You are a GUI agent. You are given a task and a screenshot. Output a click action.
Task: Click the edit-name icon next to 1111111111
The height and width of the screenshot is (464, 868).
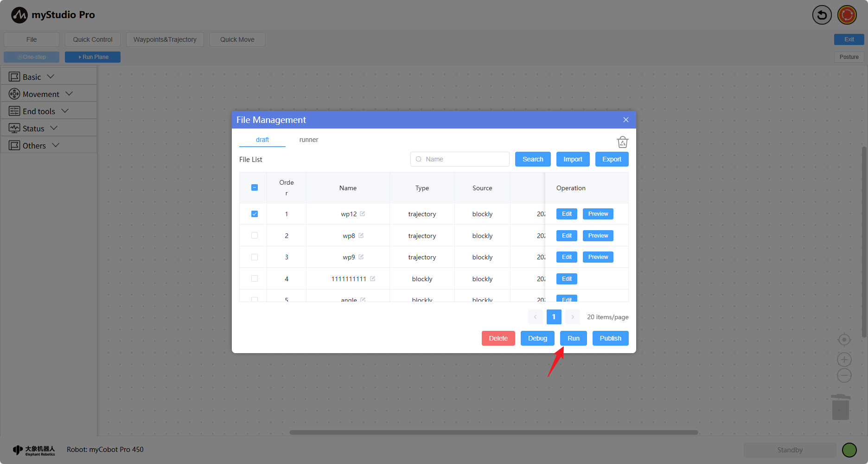click(x=373, y=279)
